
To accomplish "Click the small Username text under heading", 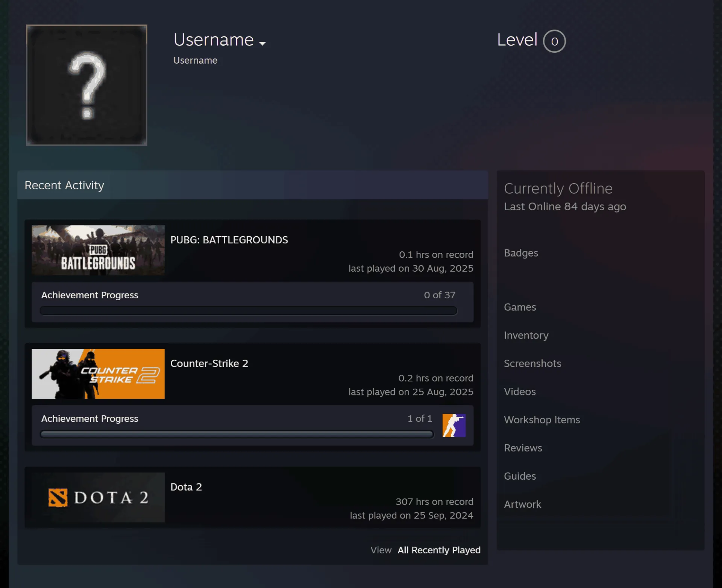I will coord(195,60).
